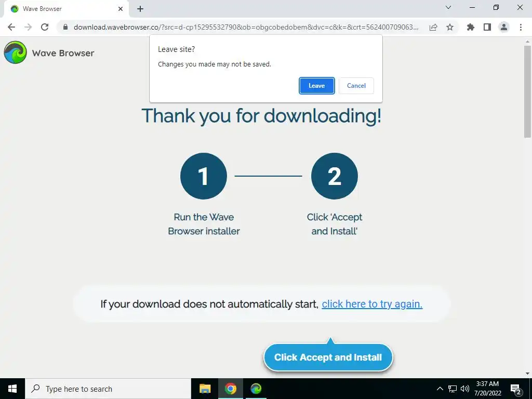The width and height of the screenshot is (532, 399).
Task: Click the 'Leave site?' dialog title
Action: [x=177, y=49]
